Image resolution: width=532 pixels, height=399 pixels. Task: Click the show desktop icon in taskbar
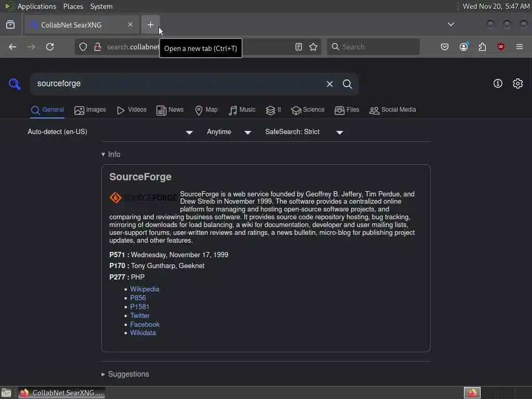coord(6,393)
